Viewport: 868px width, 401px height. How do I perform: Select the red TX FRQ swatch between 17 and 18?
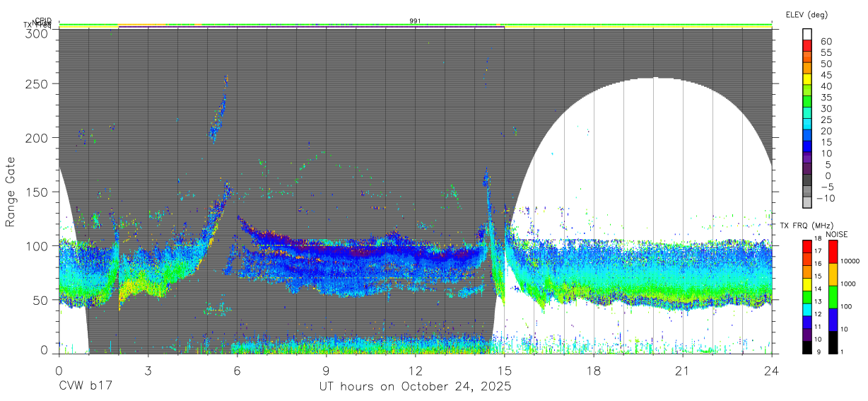click(807, 246)
